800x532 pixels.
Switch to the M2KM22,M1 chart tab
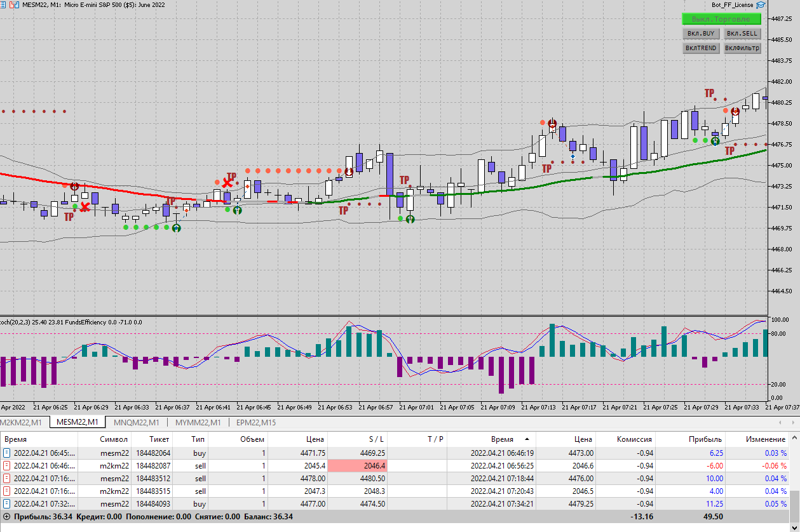point(22,422)
